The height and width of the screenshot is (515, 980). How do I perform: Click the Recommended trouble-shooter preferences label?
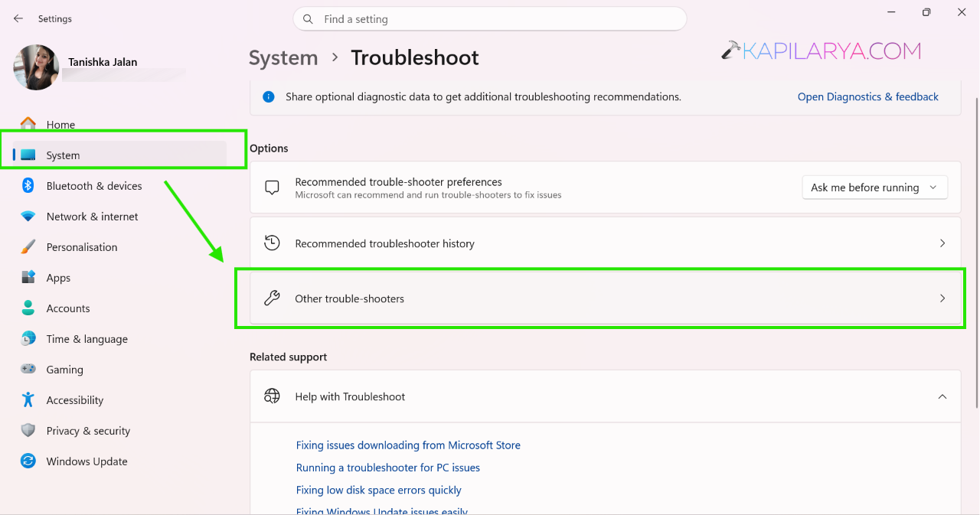pos(398,182)
